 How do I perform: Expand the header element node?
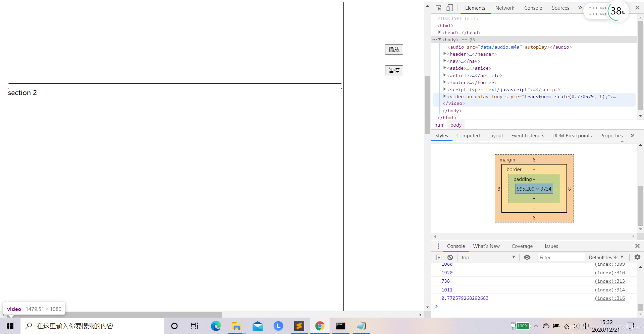(445, 54)
